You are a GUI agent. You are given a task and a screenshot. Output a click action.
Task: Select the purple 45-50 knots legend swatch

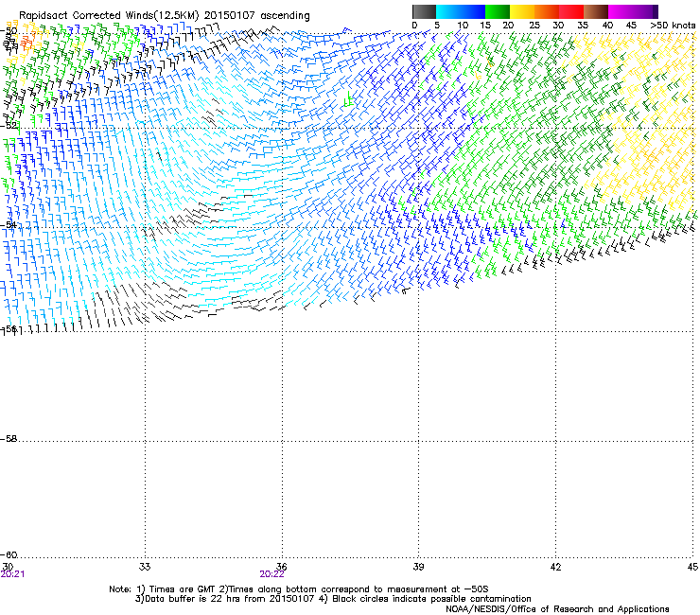tap(645, 11)
